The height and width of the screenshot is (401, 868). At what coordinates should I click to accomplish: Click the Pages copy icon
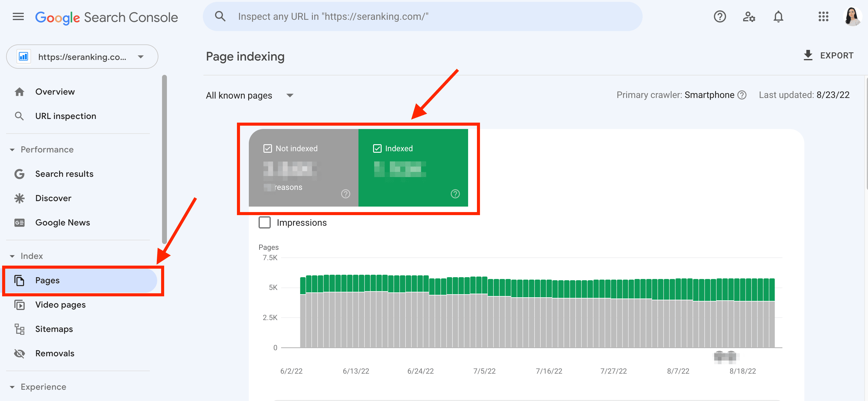click(19, 281)
